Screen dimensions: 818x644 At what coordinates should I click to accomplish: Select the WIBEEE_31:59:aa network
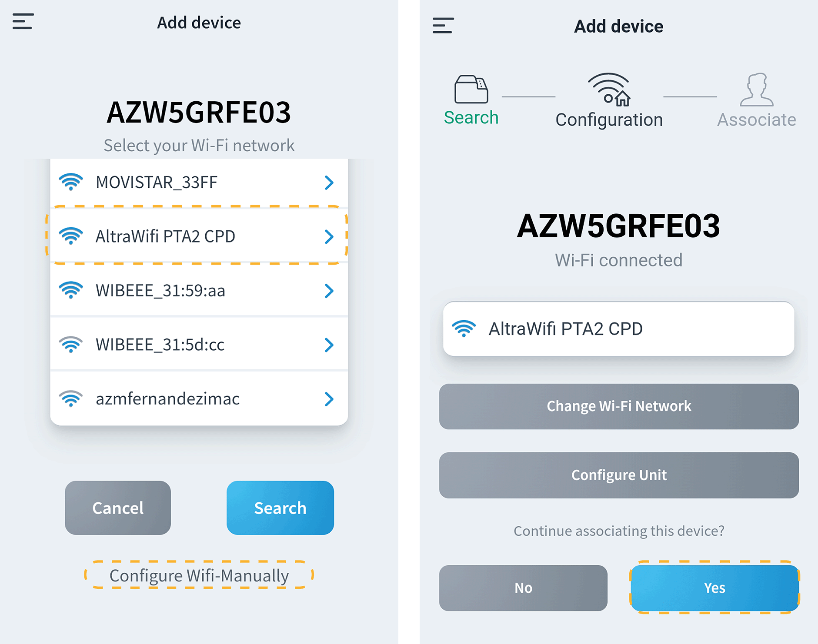pos(160,291)
